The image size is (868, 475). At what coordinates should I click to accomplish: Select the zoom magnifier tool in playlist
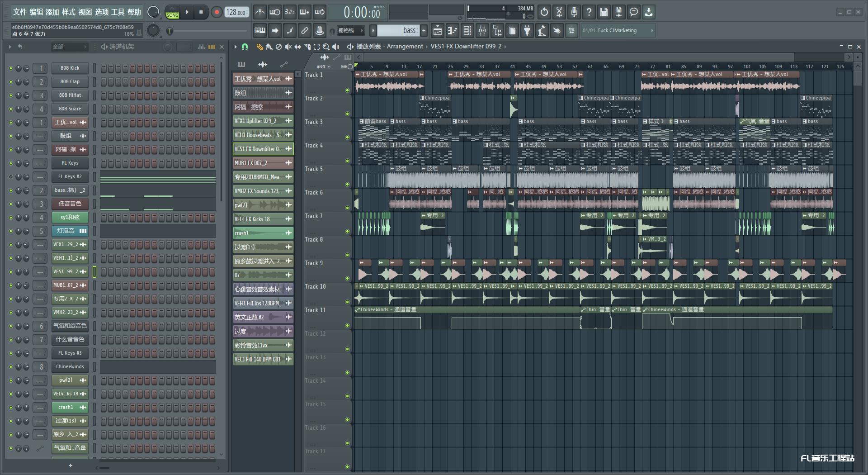326,47
